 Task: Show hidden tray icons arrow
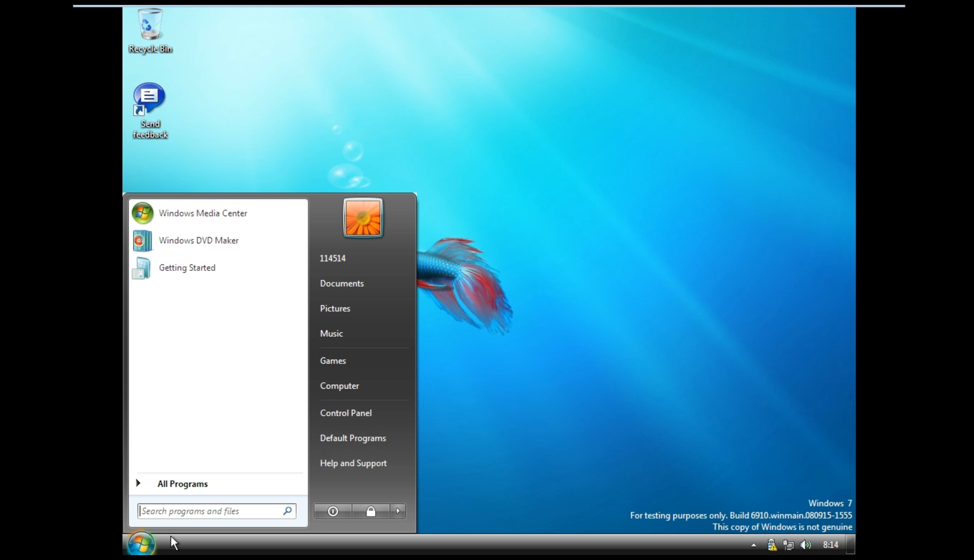[x=754, y=545]
